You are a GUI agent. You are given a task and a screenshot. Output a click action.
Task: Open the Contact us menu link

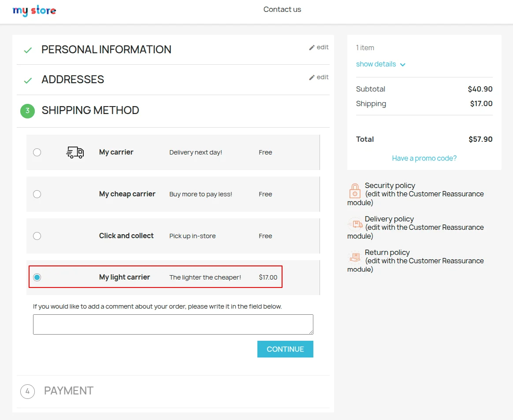[282, 10]
